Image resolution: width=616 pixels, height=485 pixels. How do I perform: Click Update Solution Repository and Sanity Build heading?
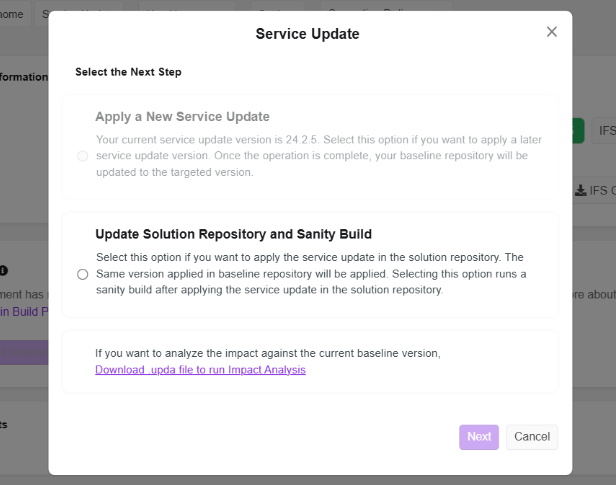coord(233,234)
